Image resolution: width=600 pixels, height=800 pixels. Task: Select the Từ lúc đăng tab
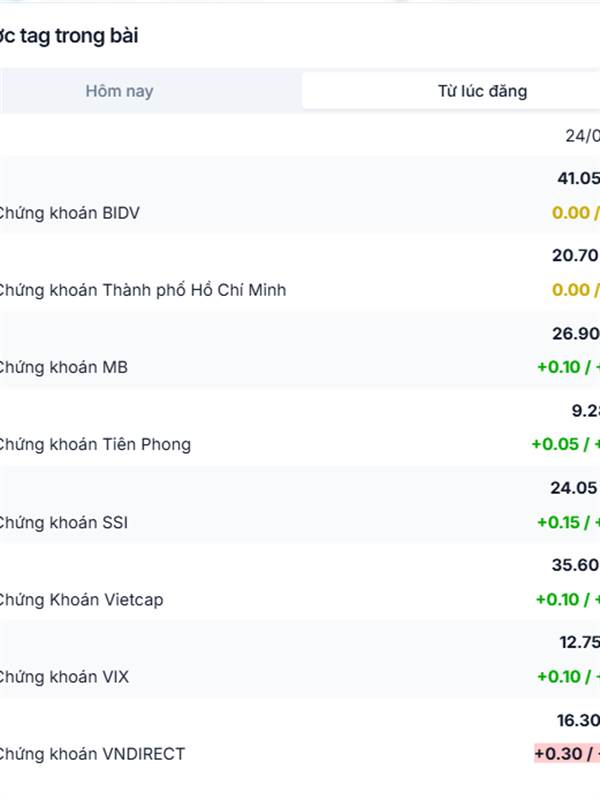pyautogui.click(x=482, y=91)
